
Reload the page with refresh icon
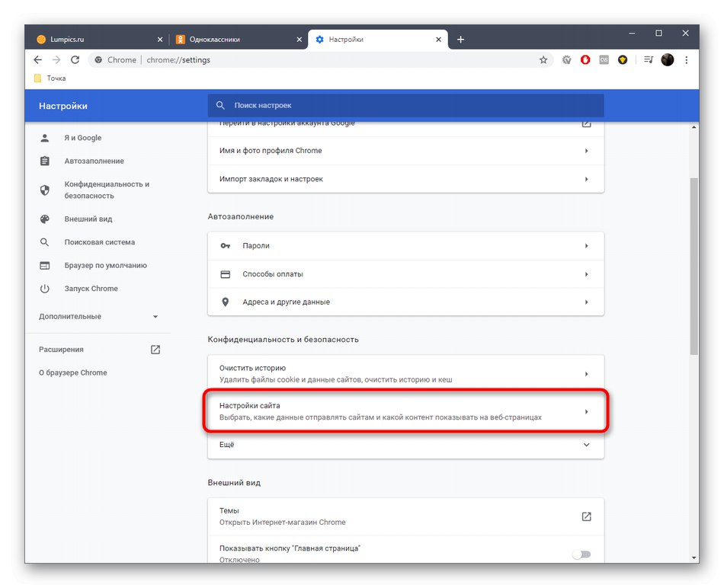click(75, 60)
